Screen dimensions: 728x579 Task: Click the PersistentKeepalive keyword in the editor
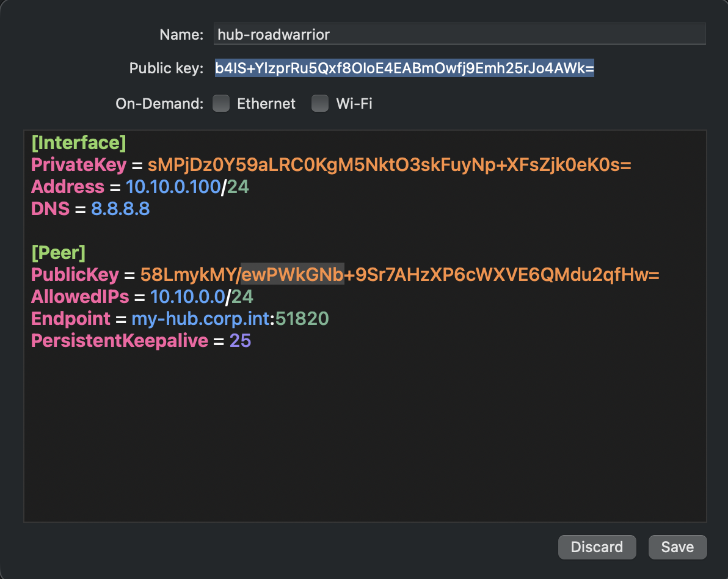pos(119,341)
